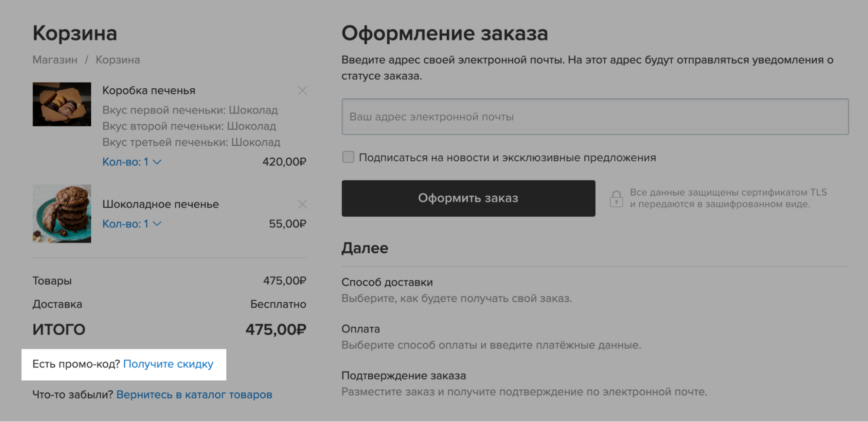
Task: Focus the email address input field
Action: click(x=595, y=116)
